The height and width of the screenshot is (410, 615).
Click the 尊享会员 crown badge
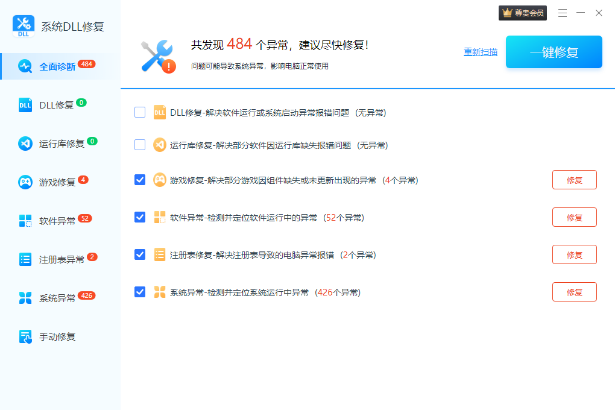523,13
